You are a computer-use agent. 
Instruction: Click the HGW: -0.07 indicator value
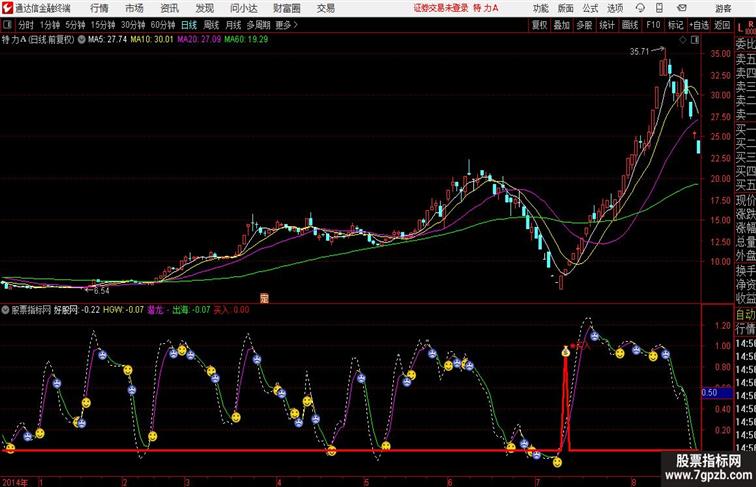[x=123, y=310]
